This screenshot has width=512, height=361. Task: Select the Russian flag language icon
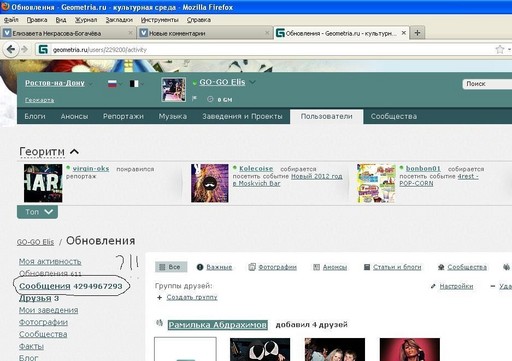click(112, 84)
